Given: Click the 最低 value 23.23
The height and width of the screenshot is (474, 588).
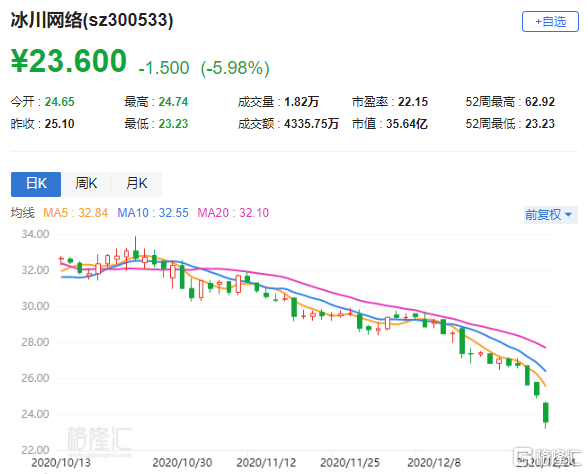Looking at the screenshot, I should (x=173, y=124).
